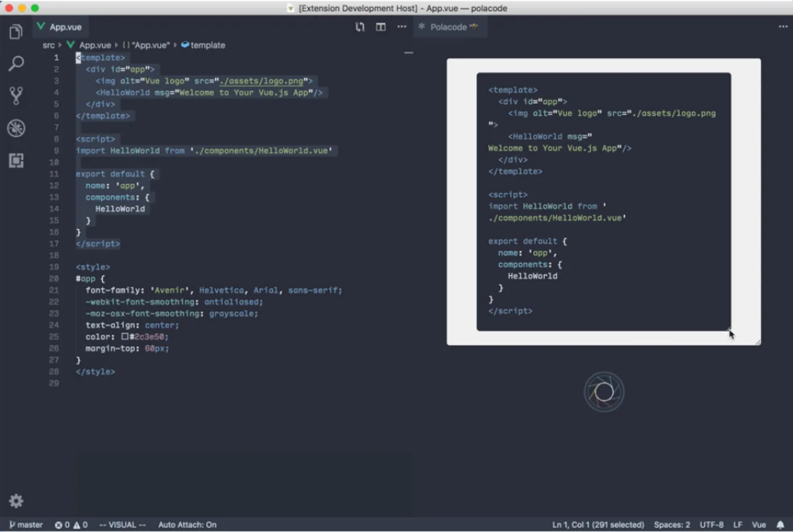This screenshot has width=793, height=532.
Task: Change indentation via Spaces: 2
Action: pos(672,525)
